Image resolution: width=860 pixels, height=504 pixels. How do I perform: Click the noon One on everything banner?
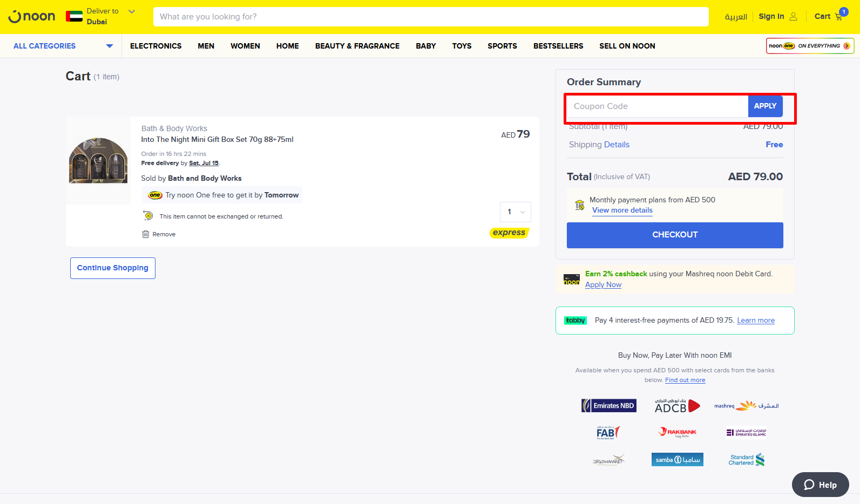tap(809, 46)
